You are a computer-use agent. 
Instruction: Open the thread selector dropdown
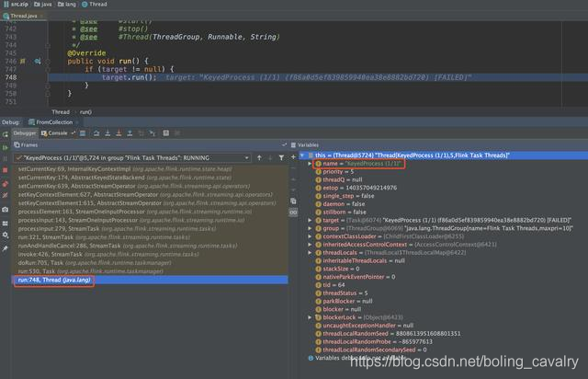[247, 157]
